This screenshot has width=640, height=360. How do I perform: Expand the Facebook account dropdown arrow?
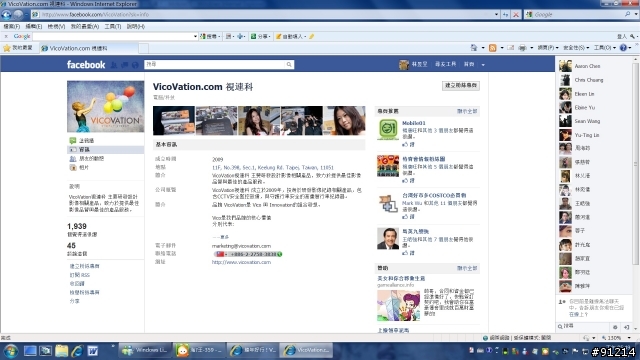pos(483,64)
